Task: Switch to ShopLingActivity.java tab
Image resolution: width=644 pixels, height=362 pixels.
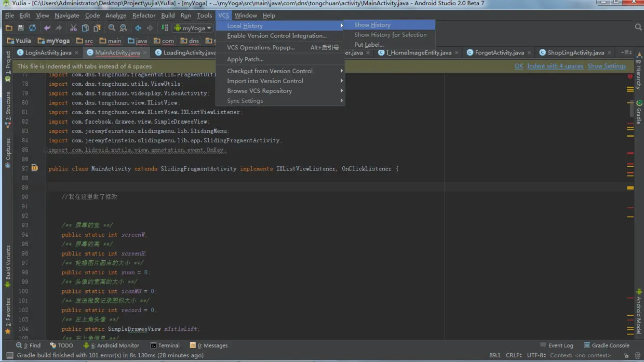Action: click(575, 52)
